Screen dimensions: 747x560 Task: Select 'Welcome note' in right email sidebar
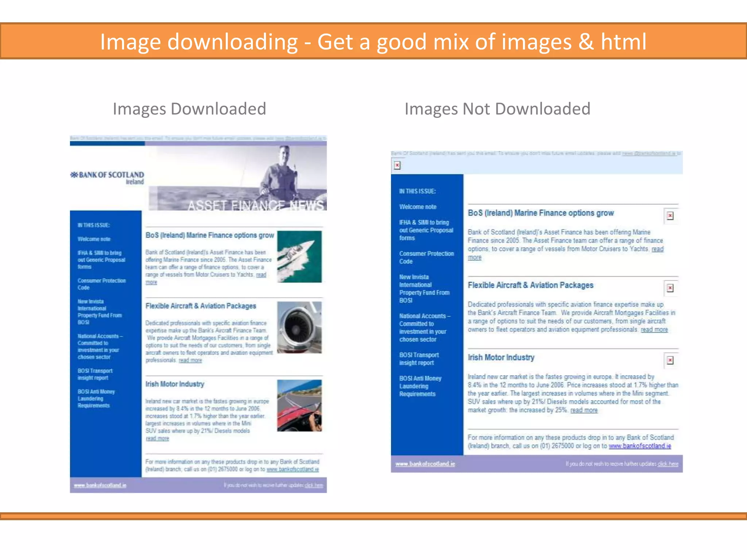pos(418,207)
